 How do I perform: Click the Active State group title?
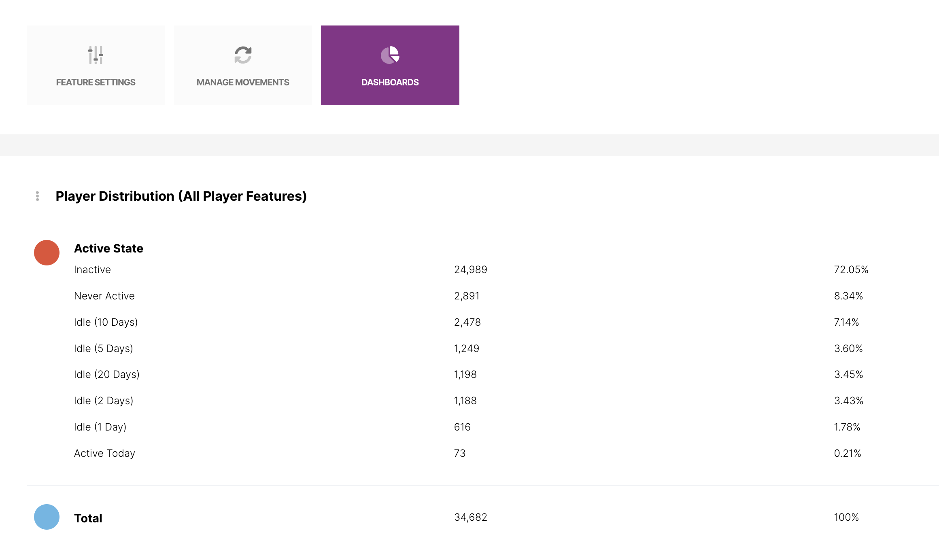(x=108, y=248)
